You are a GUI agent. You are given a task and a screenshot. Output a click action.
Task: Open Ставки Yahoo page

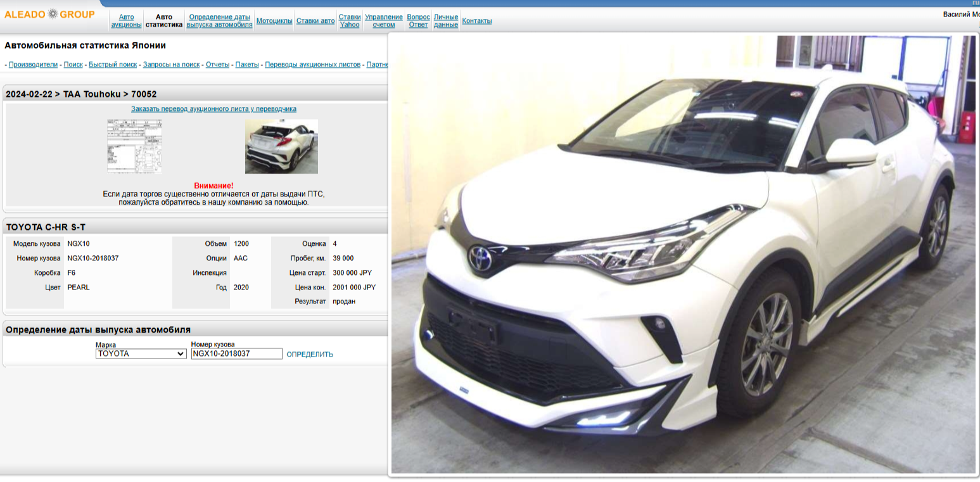350,21
